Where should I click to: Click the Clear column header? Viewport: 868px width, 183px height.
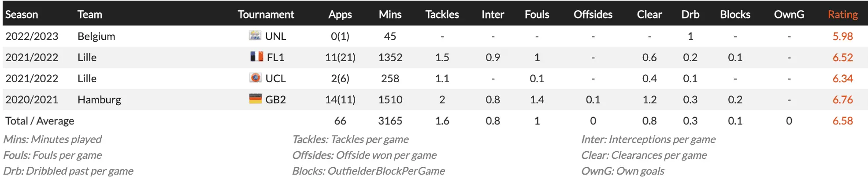point(649,15)
